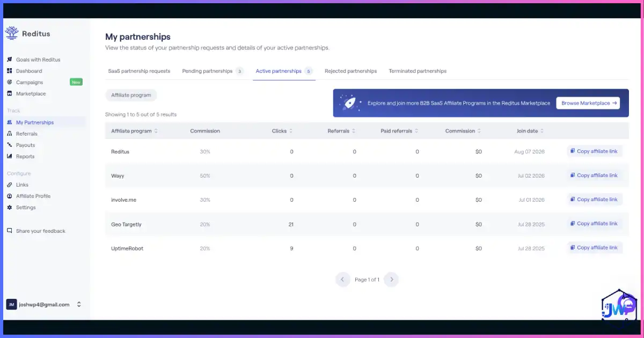Click the Links chain icon

tap(10, 185)
